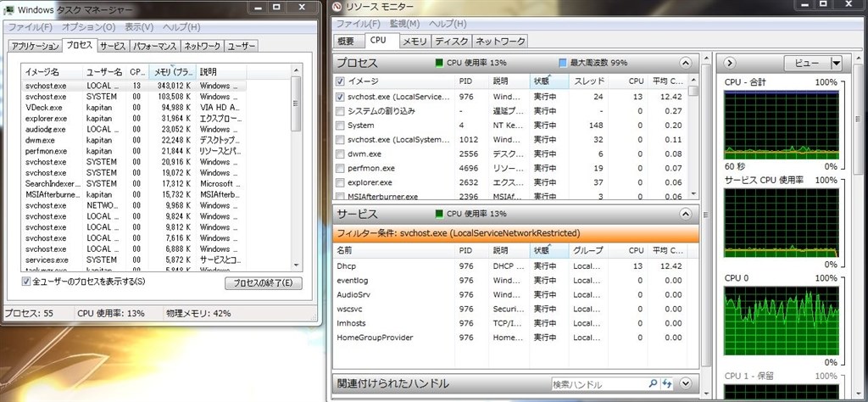Viewport: 868px width, 402px height.
Task: Check the svchost.exe (LocalSystem...) checkbox
Action: point(340,140)
